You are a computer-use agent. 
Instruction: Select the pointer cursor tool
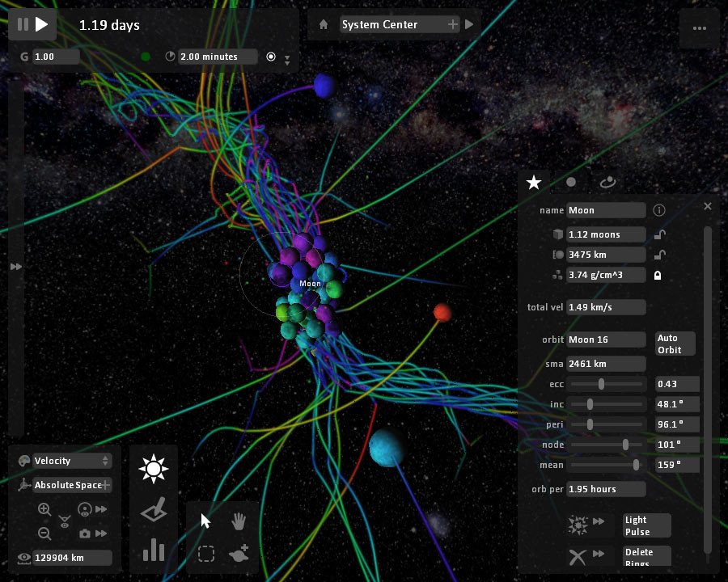[x=205, y=521]
